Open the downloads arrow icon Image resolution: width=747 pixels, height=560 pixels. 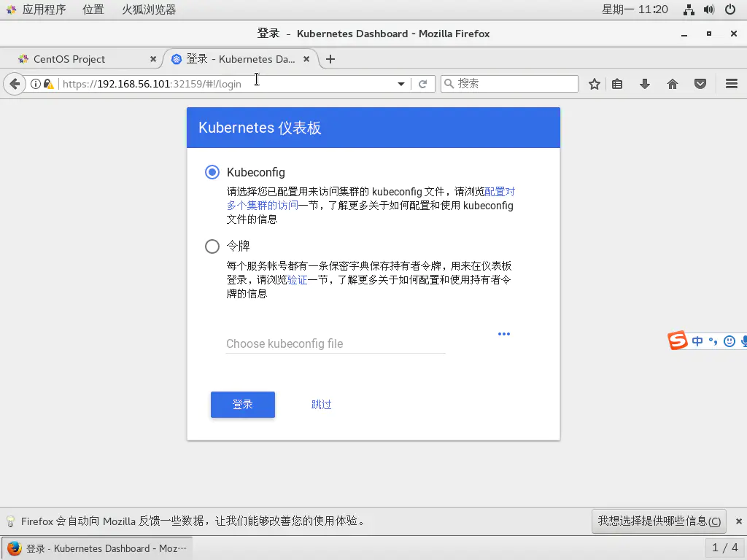pyautogui.click(x=645, y=85)
